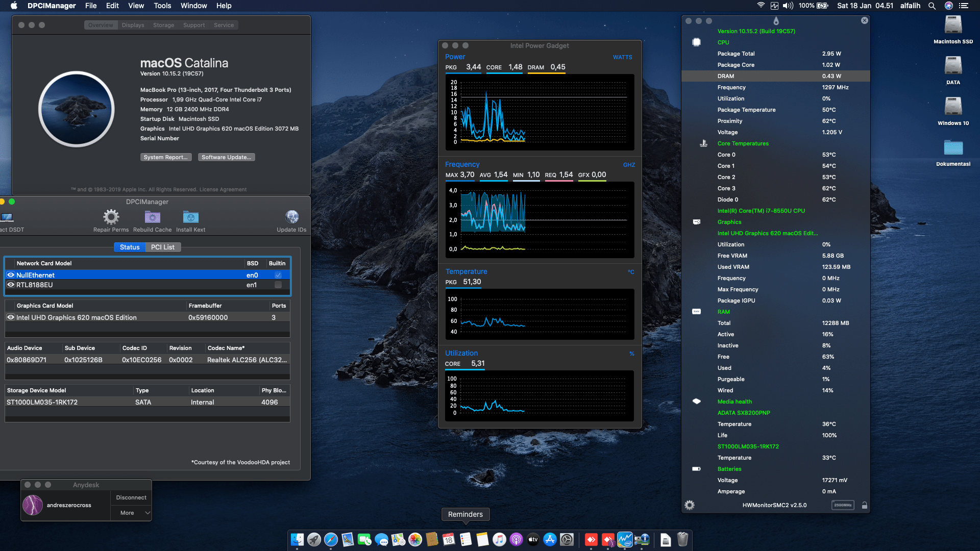The width and height of the screenshot is (980, 551).
Task: Click the ADATA SX8200PNP entry
Action: click(744, 413)
